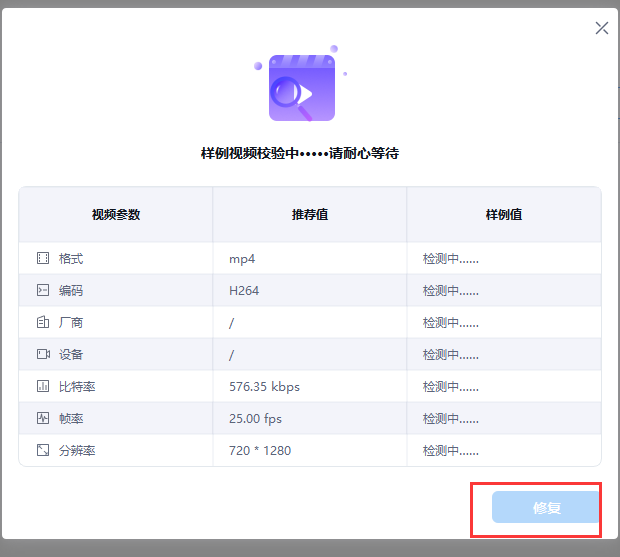This screenshot has width=620, height=557.
Task: Select the 样例值 column header
Action: pyautogui.click(x=504, y=215)
